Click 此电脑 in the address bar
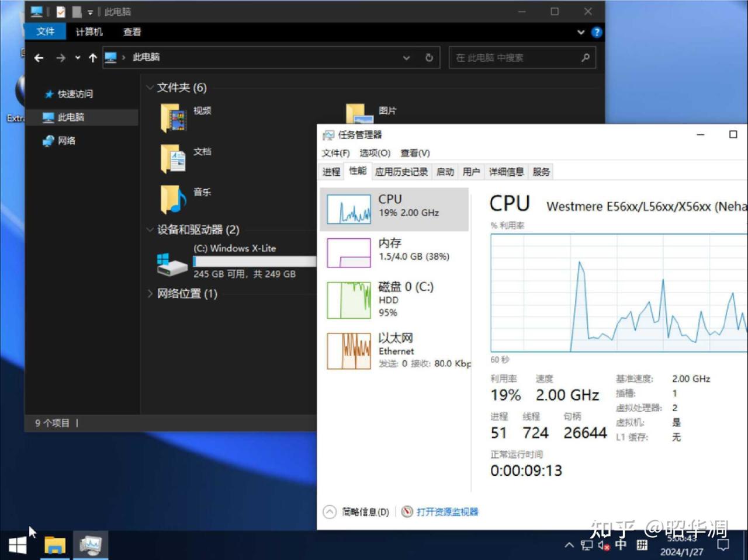748x560 pixels. (146, 57)
